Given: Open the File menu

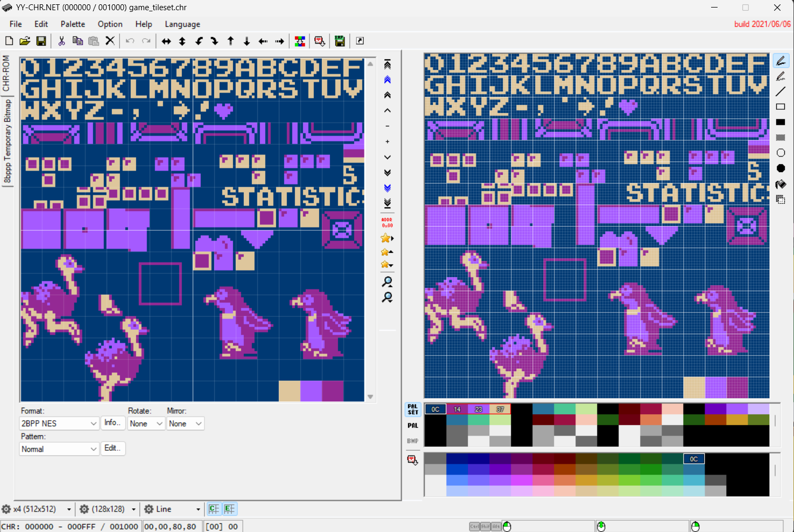Looking at the screenshot, I should (x=16, y=24).
